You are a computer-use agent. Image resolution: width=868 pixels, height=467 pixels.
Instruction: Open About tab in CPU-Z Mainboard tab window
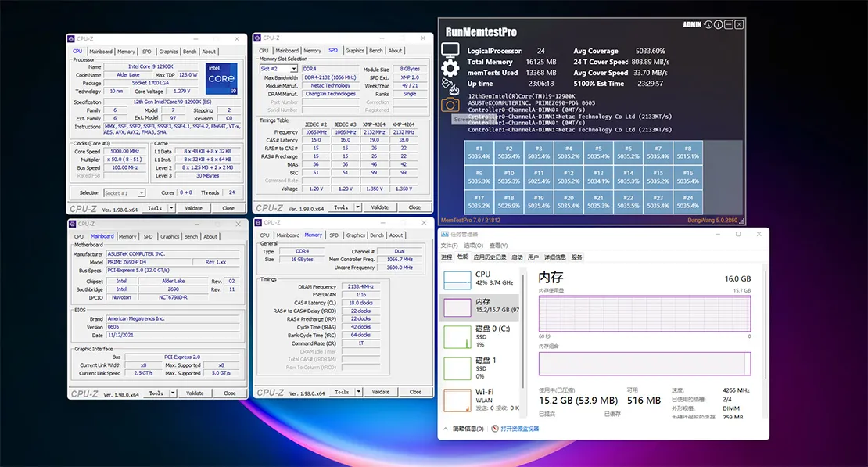(x=210, y=236)
